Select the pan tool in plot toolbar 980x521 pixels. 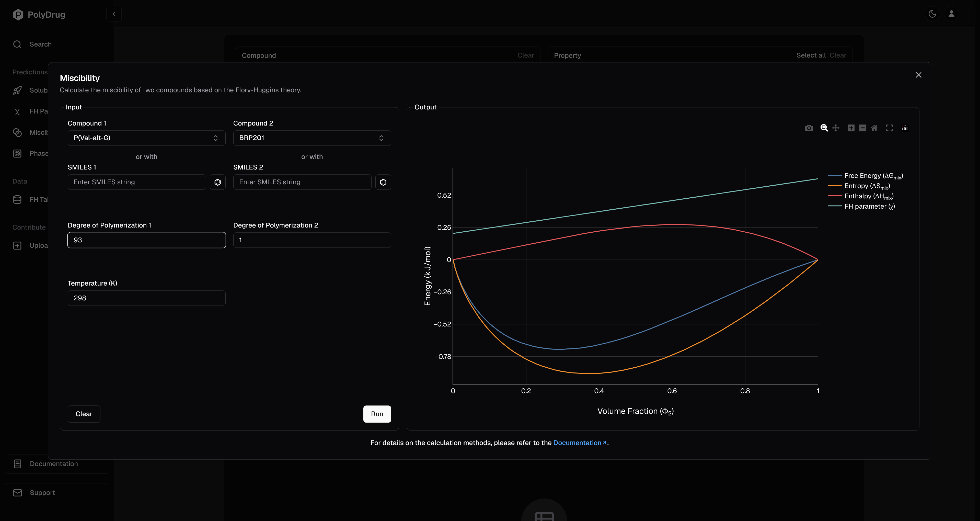pyautogui.click(x=836, y=128)
